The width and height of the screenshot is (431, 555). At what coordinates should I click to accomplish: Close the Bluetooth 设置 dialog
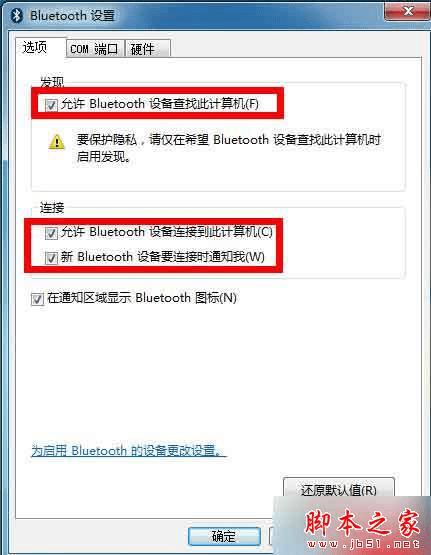[408, 12]
